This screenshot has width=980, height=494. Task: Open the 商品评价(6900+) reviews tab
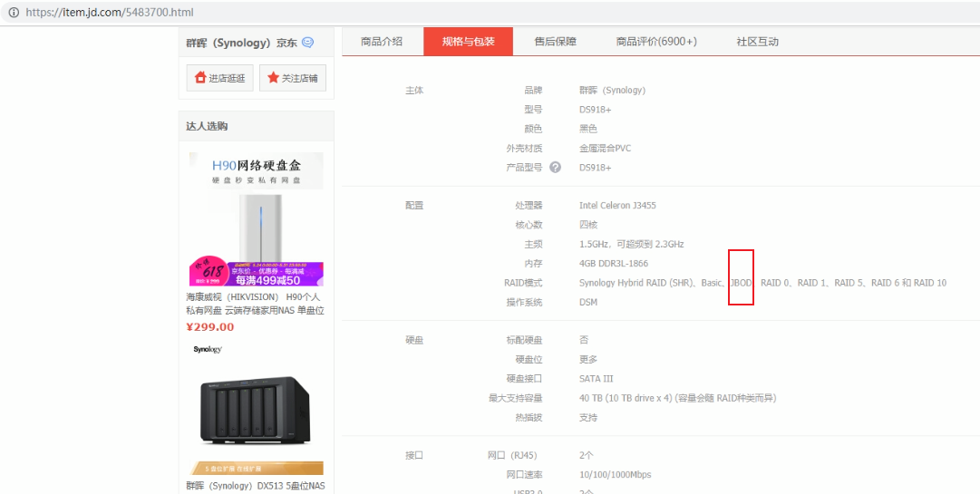[656, 42]
